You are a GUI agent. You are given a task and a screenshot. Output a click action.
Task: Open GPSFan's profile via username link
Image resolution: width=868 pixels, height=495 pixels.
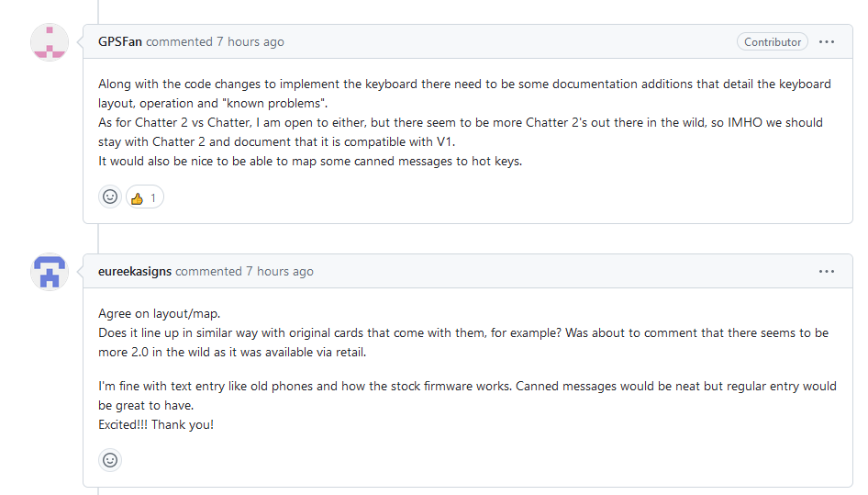(x=120, y=41)
